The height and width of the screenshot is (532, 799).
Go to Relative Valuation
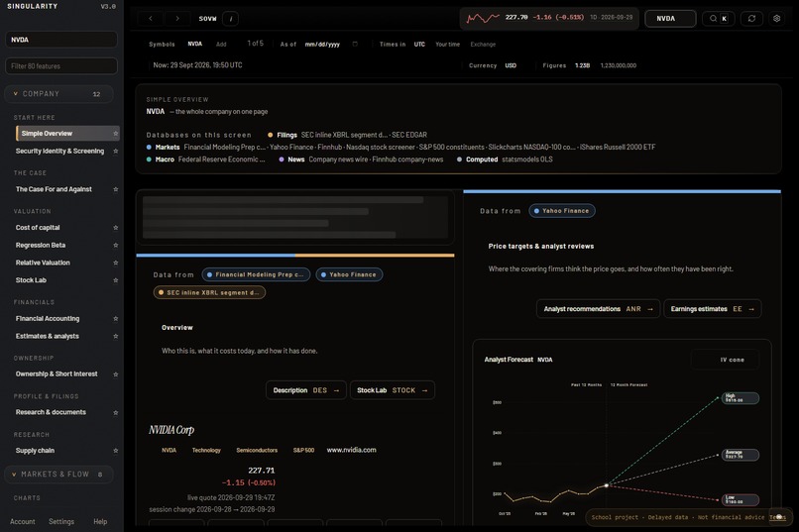pyautogui.click(x=43, y=263)
